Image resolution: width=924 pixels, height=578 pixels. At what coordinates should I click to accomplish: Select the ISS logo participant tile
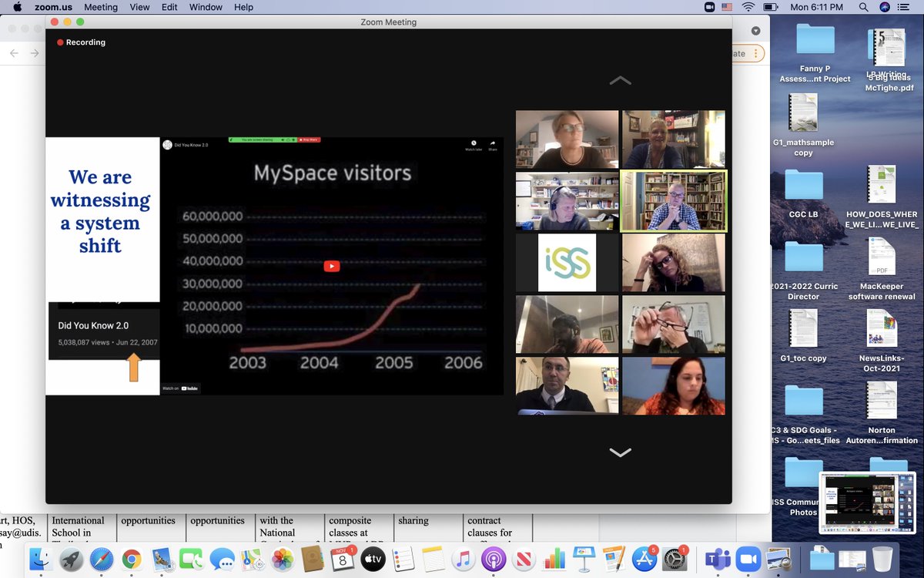567,263
